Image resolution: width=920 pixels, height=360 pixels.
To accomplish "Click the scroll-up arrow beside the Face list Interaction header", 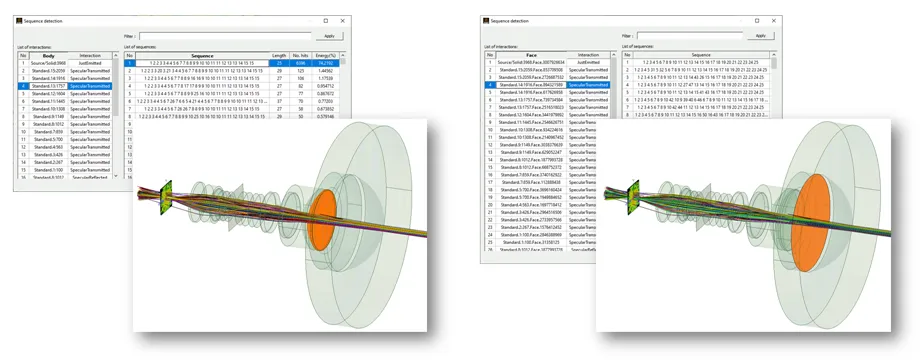I will [614, 56].
